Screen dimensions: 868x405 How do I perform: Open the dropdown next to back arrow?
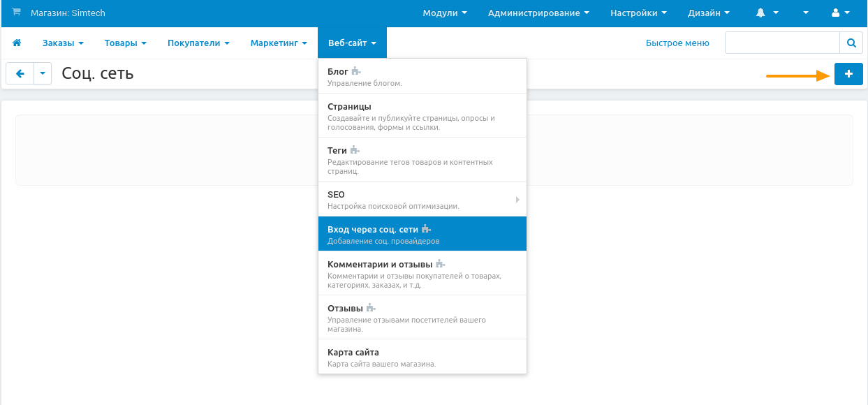43,73
